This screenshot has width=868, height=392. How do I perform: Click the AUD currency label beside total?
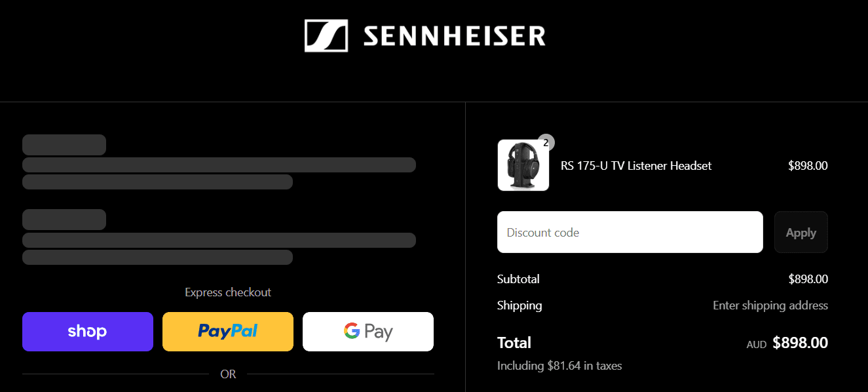click(756, 344)
